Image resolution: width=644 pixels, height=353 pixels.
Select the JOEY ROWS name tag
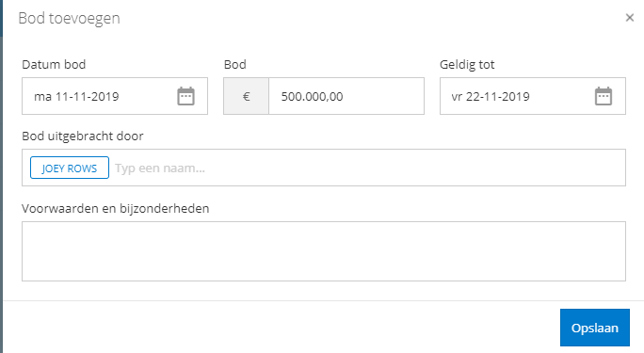coord(70,168)
